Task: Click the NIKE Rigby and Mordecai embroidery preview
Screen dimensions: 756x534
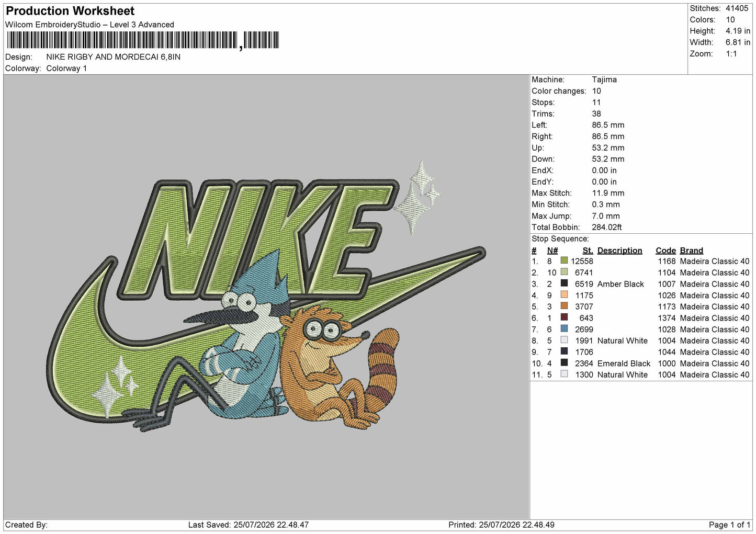Action: 266,297
